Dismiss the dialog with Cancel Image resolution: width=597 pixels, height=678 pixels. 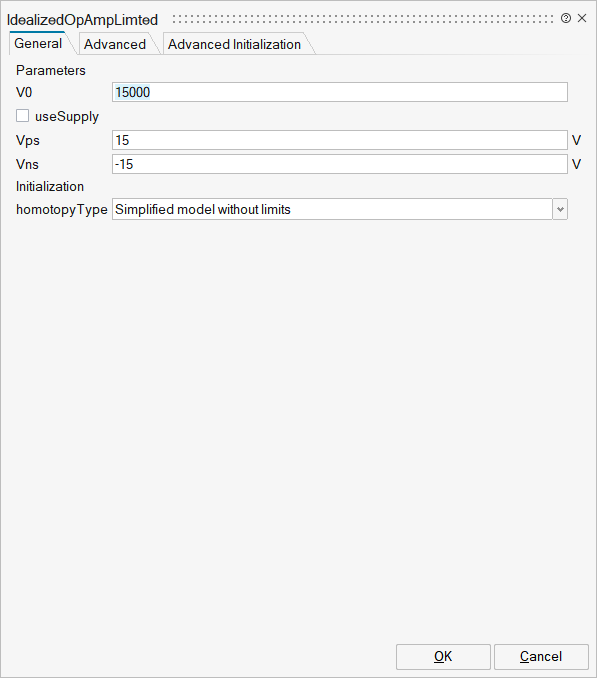pyautogui.click(x=541, y=656)
